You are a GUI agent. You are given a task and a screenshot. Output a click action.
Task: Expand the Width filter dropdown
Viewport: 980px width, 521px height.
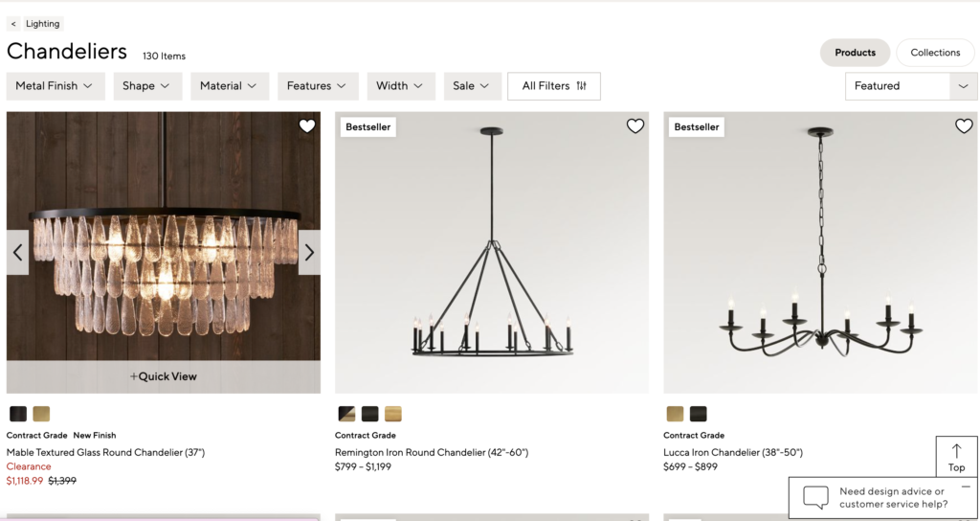pyautogui.click(x=401, y=85)
